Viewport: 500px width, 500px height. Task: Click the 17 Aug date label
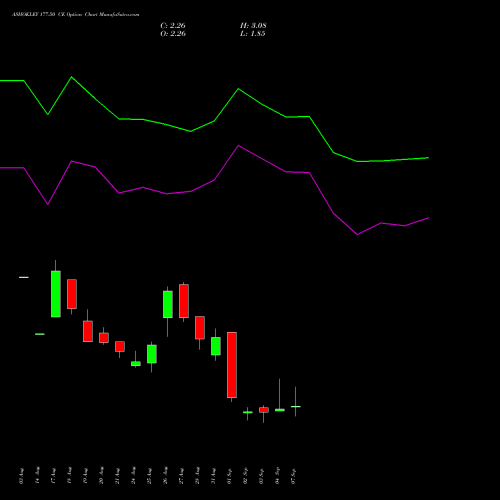53,476
